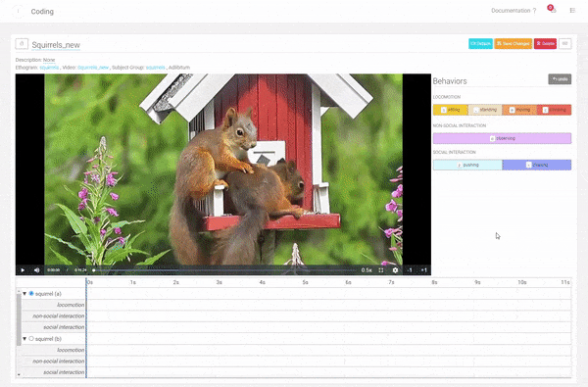Mute the video volume speaker icon

point(37,270)
